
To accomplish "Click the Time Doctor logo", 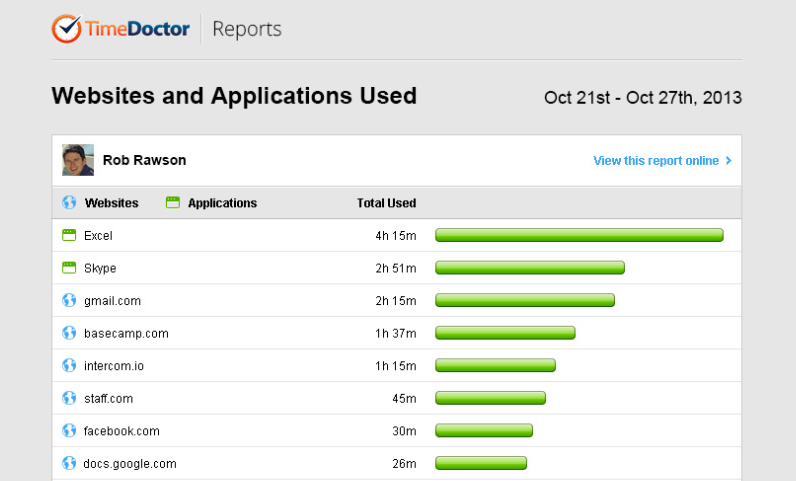I will click(121, 29).
